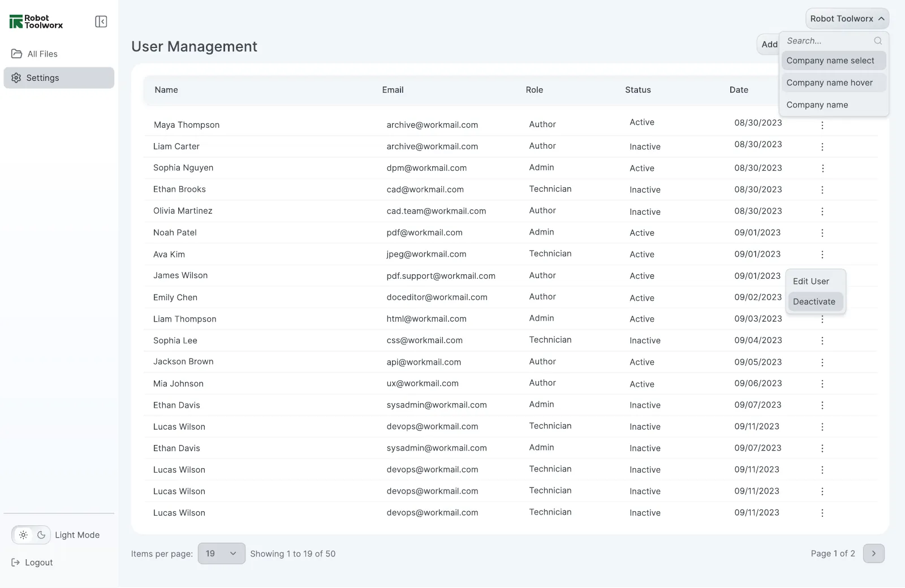Select the plain 'Company name' option
The image size is (905, 588).
tap(834, 105)
